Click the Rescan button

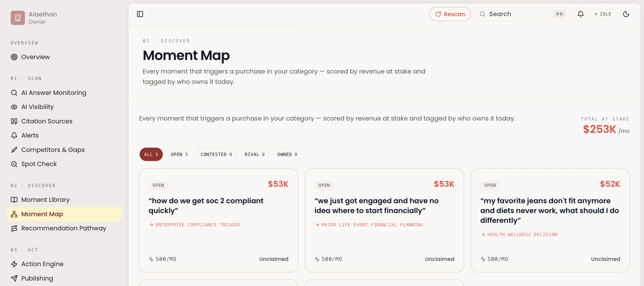pyautogui.click(x=450, y=14)
